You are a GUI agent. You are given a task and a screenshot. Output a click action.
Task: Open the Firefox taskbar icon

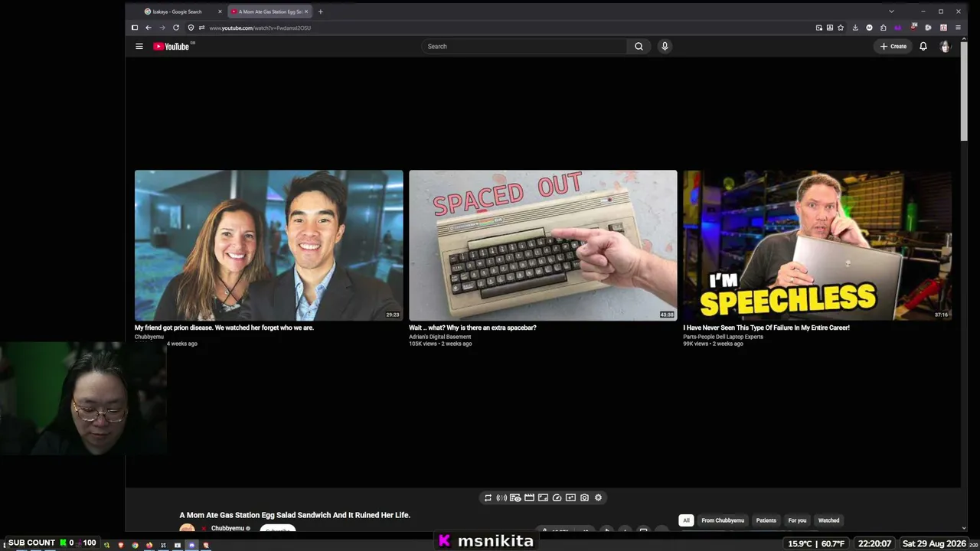coord(149,545)
